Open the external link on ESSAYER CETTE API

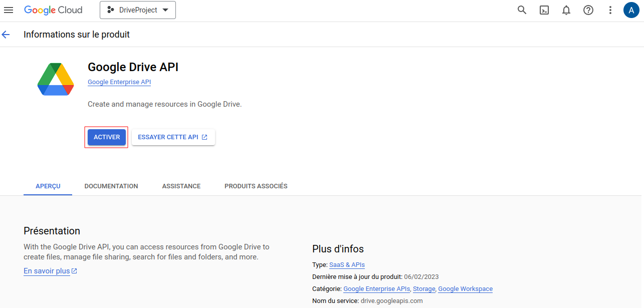(x=204, y=137)
